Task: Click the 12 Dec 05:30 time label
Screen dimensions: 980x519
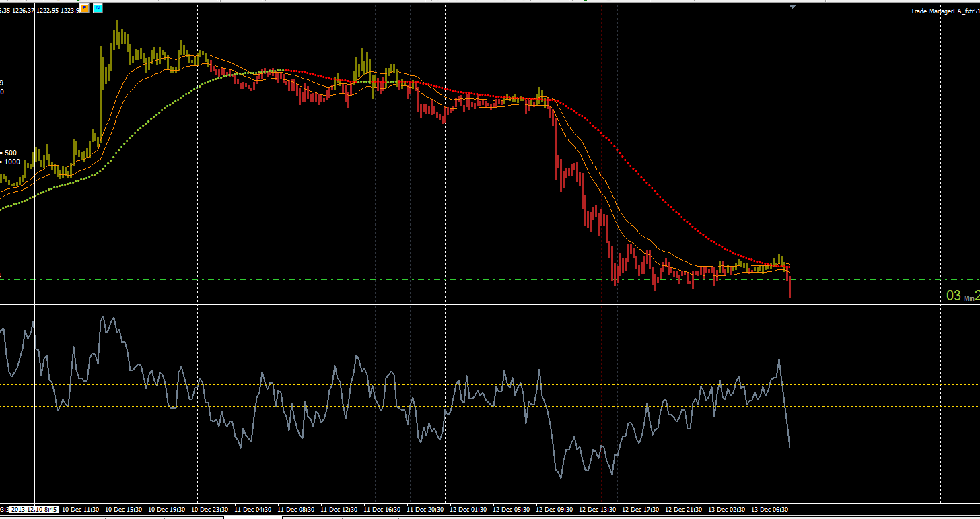Action: point(512,510)
